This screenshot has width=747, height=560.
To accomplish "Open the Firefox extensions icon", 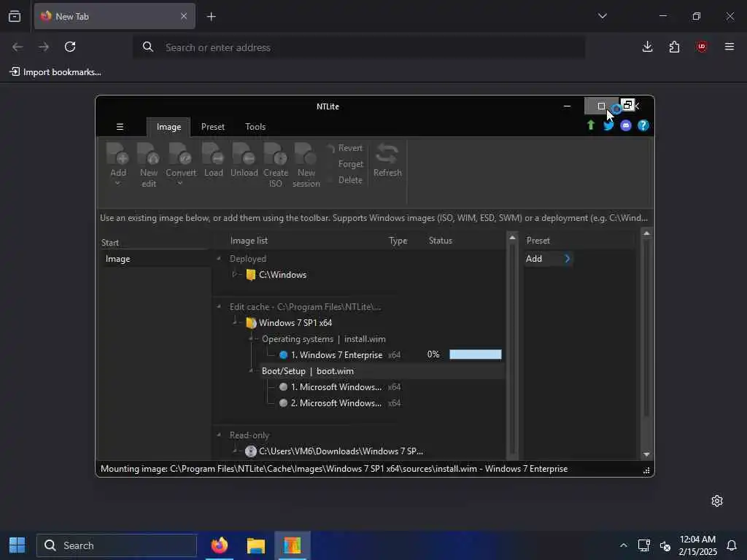I will click(x=674, y=47).
